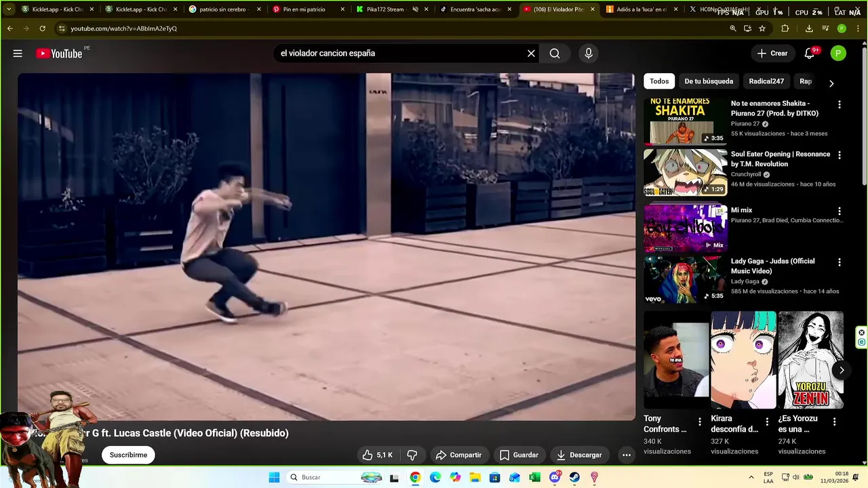Open the Crunchyroll channel link
The height and width of the screenshot is (488, 868).
click(746, 174)
